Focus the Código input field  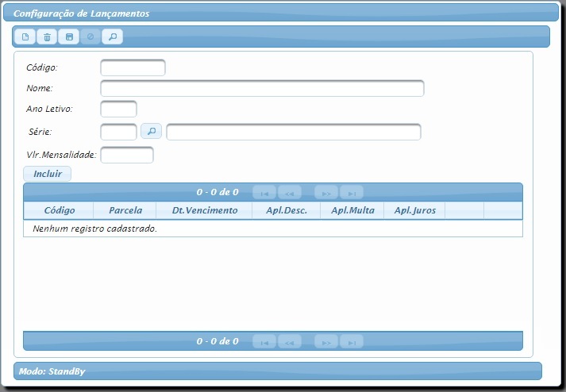133,68
